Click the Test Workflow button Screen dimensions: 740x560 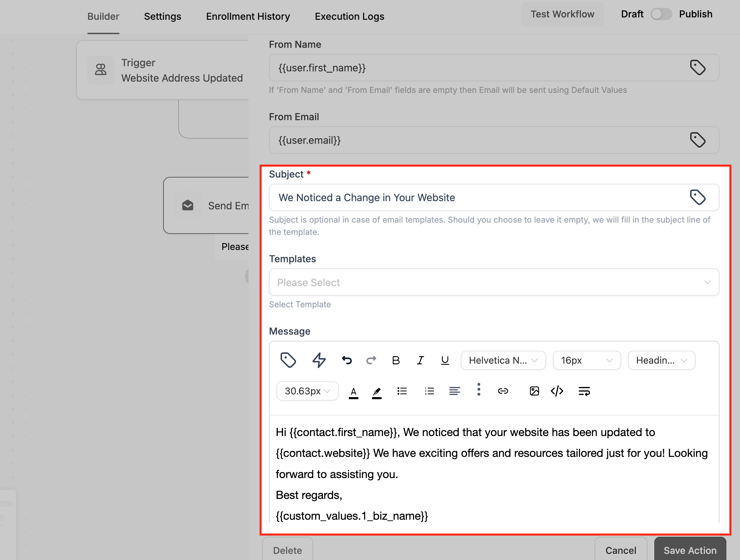click(562, 14)
